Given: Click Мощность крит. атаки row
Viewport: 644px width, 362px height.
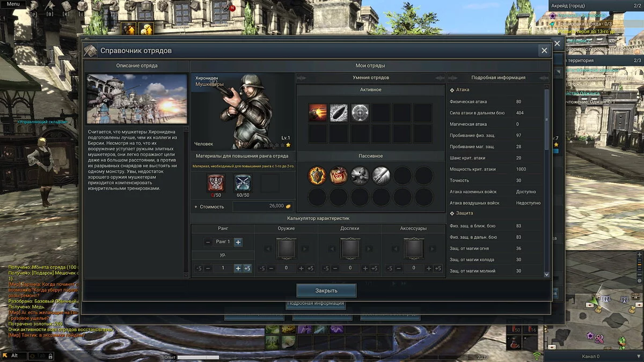Looking at the screenshot, I should click(495, 169).
